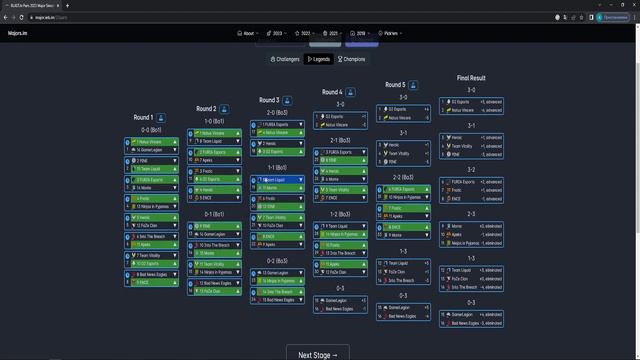This screenshot has width=640, height=360.
Task: Click blue circle icon of Round 5 ENCE vs Monte
Action: pyautogui.click(x=380, y=228)
